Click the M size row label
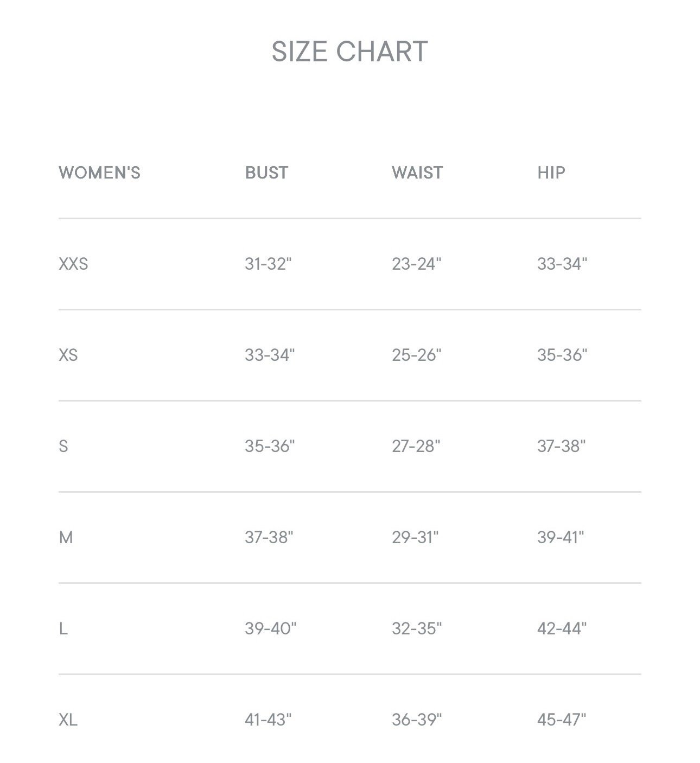The height and width of the screenshot is (763, 700). (x=66, y=537)
